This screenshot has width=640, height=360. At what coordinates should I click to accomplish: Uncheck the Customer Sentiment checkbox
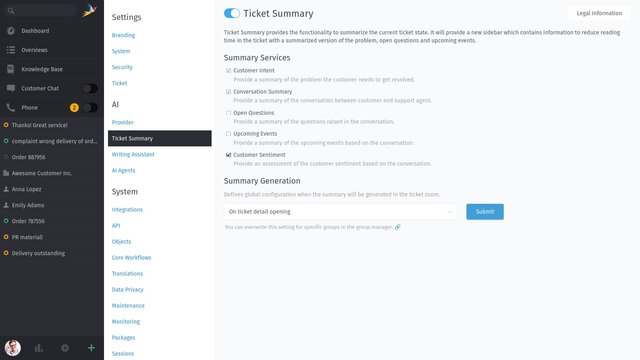coord(229,155)
